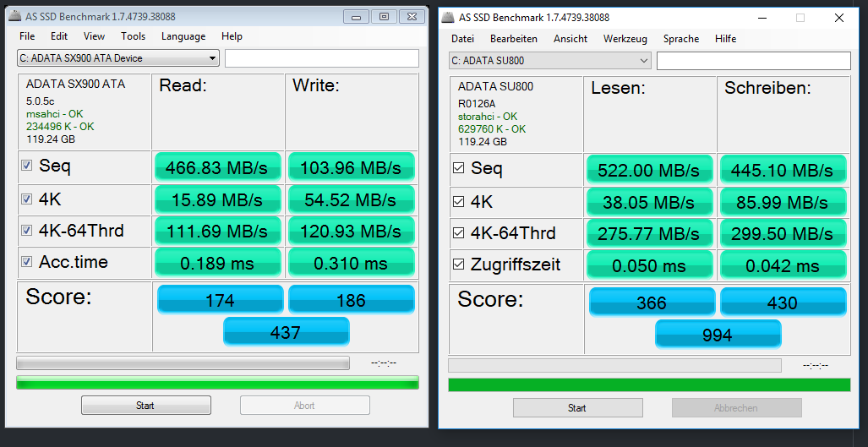The image size is (868, 447).
Task: Toggle 4K-64Thrd checkbox in the SU800 window
Action: [459, 232]
